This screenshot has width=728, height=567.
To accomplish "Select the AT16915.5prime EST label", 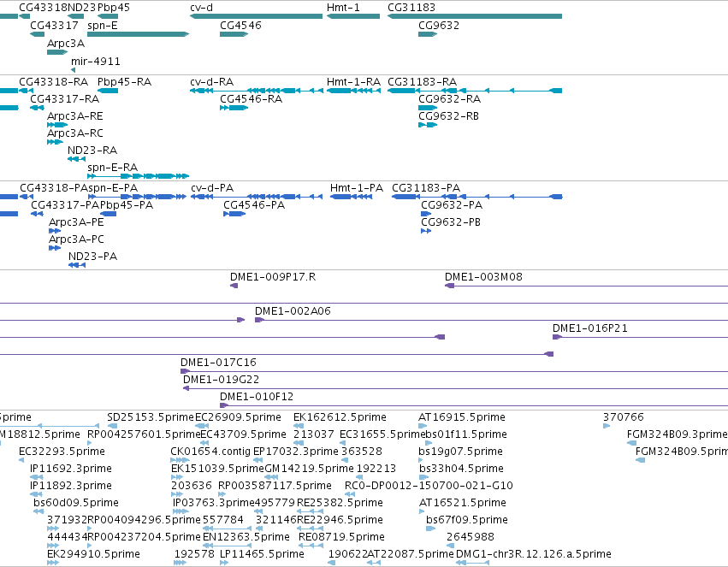I will [x=461, y=417].
